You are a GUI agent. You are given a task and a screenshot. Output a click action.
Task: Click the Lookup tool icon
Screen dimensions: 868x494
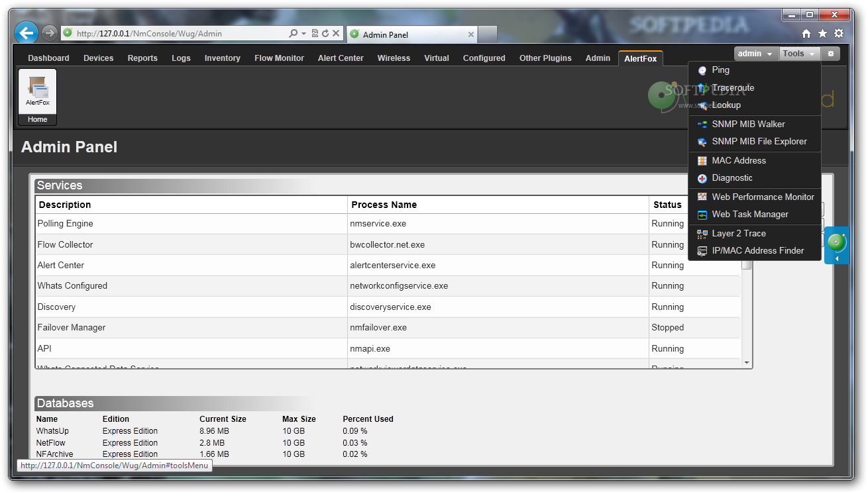(x=702, y=105)
